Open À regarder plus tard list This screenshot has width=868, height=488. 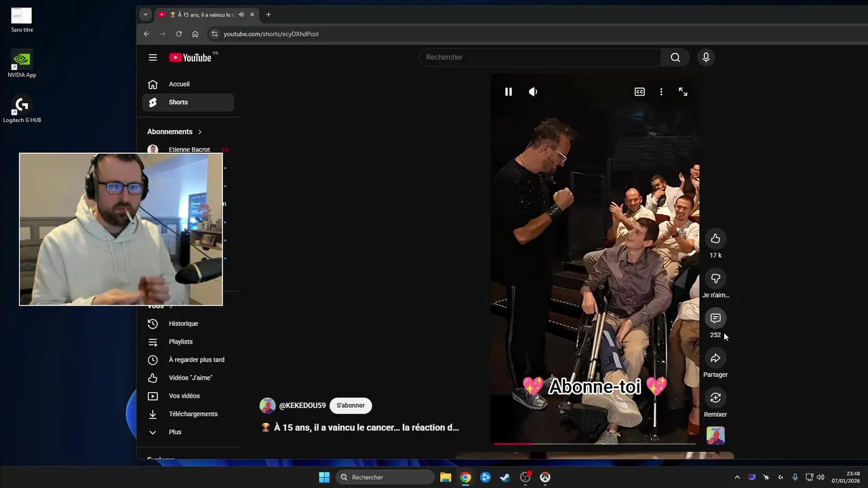click(188, 360)
